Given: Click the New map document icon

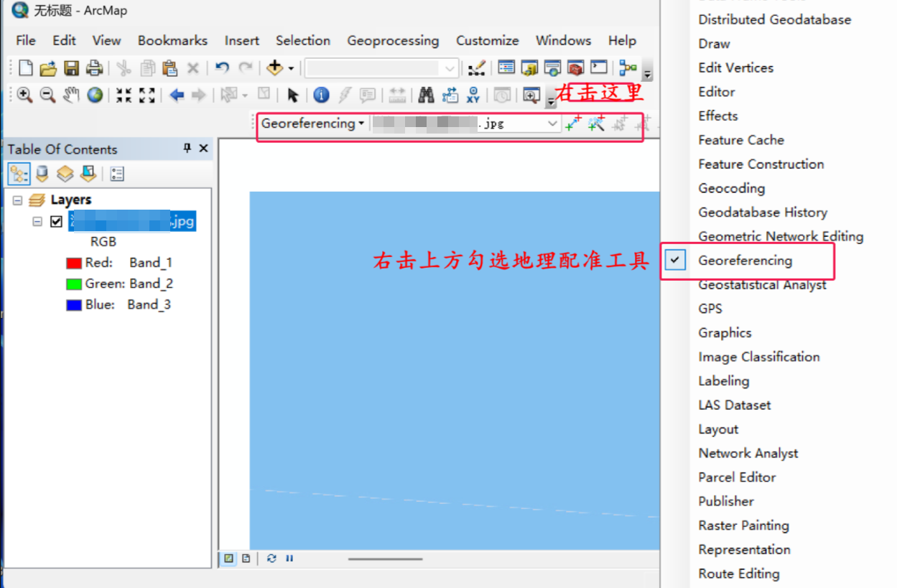Looking at the screenshot, I should click(26, 68).
